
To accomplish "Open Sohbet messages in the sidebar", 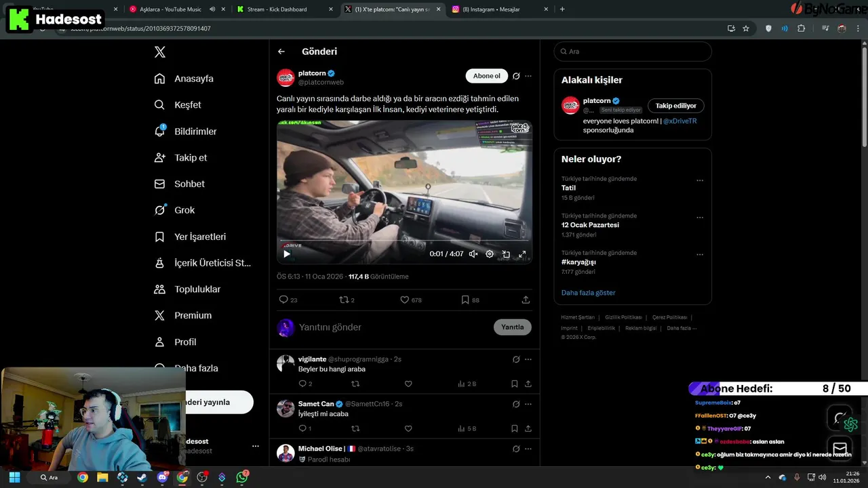I will click(x=179, y=184).
